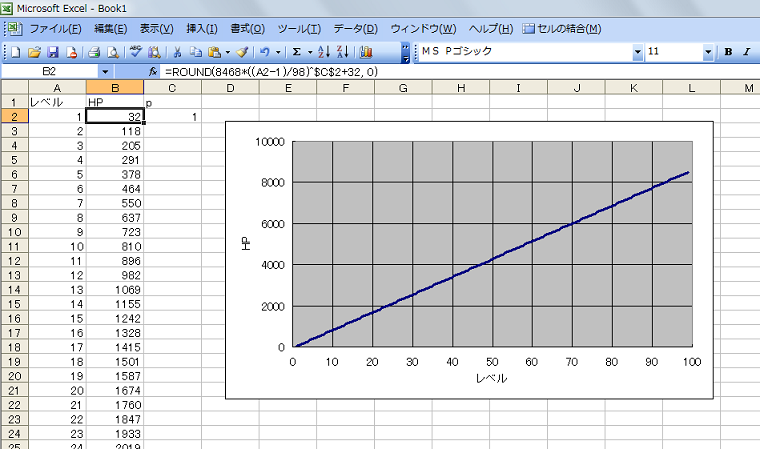Click the Open file folder icon
The width and height of the screenshot is (760, 449).
pyautogui.click(x=34, y=52)
